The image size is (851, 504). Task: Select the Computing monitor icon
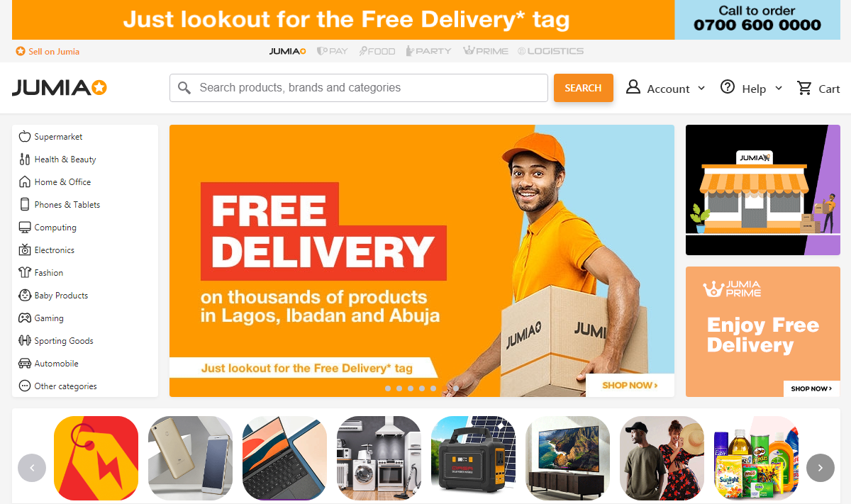[x=25, y=227]
